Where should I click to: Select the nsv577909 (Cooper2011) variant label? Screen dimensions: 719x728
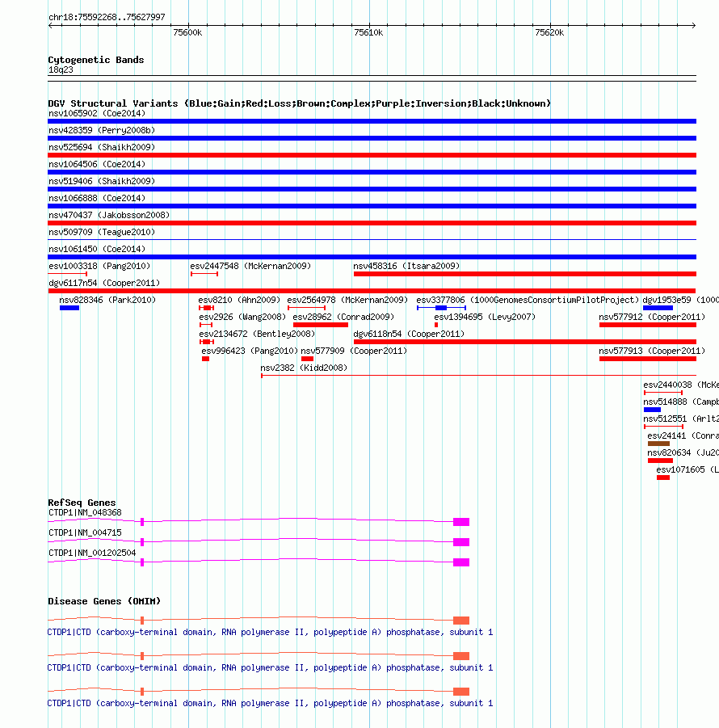coord(354,351)
